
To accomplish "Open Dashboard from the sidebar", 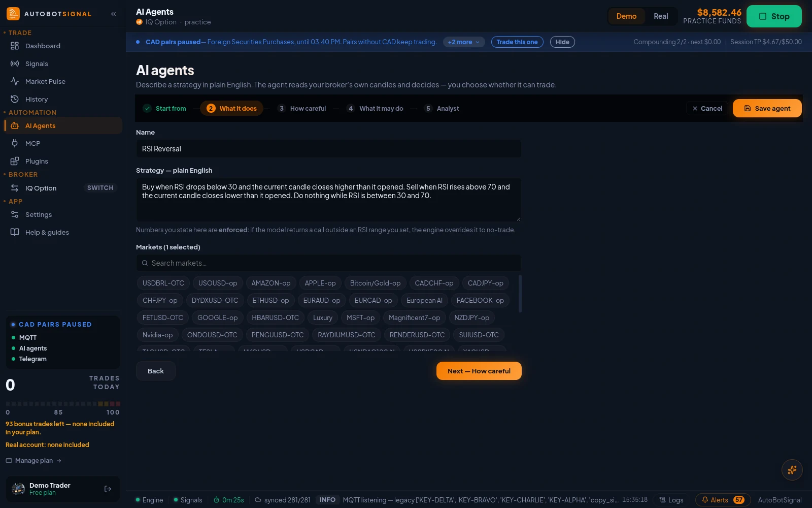I will (63, 46).
